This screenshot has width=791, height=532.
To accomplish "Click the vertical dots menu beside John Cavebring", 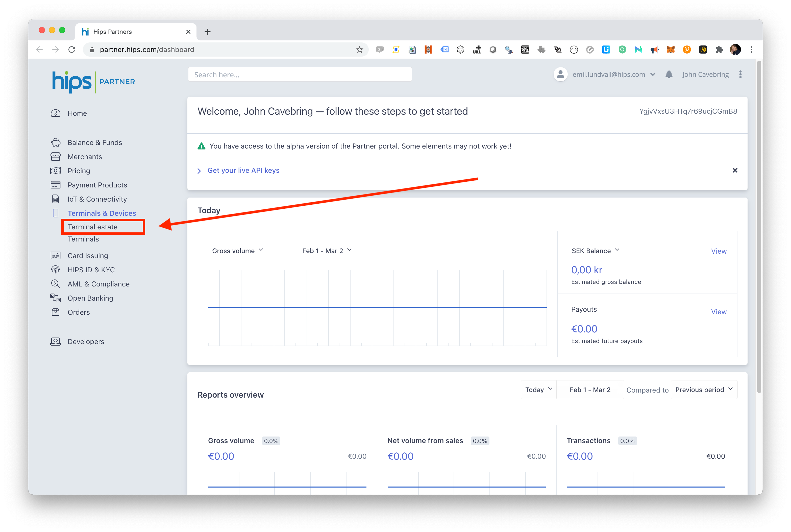I will pyautogui.click(x=740, y=74).
